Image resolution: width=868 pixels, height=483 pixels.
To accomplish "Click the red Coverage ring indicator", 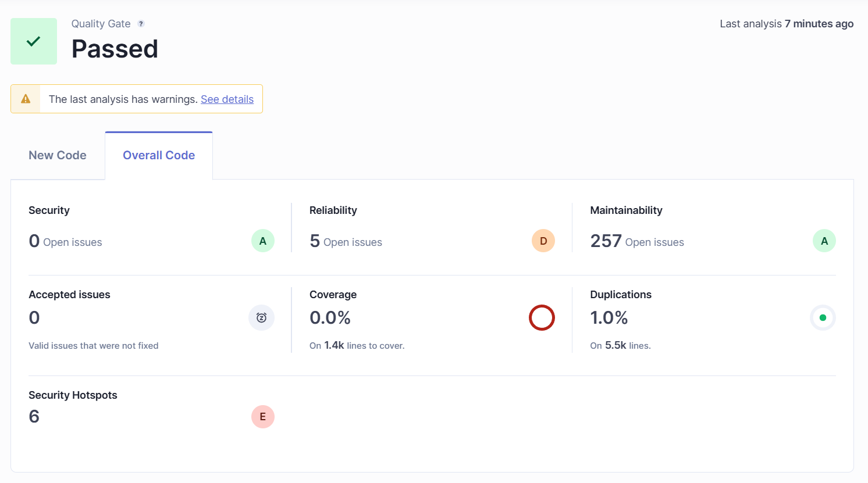I will coord(542,317).
